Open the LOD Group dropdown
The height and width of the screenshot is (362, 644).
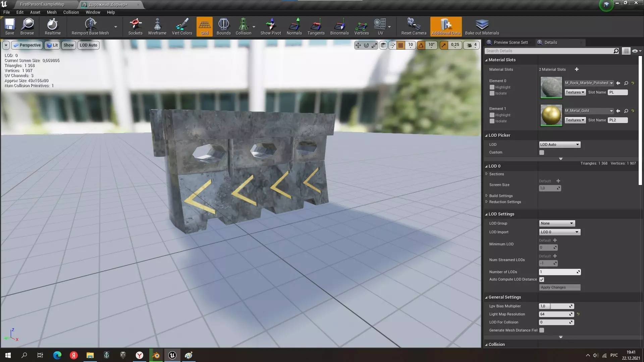tap(557, 223)
